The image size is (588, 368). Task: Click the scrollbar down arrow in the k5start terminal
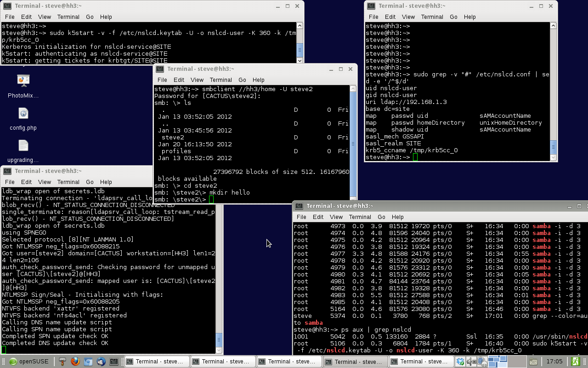click(x=300, y=60)
